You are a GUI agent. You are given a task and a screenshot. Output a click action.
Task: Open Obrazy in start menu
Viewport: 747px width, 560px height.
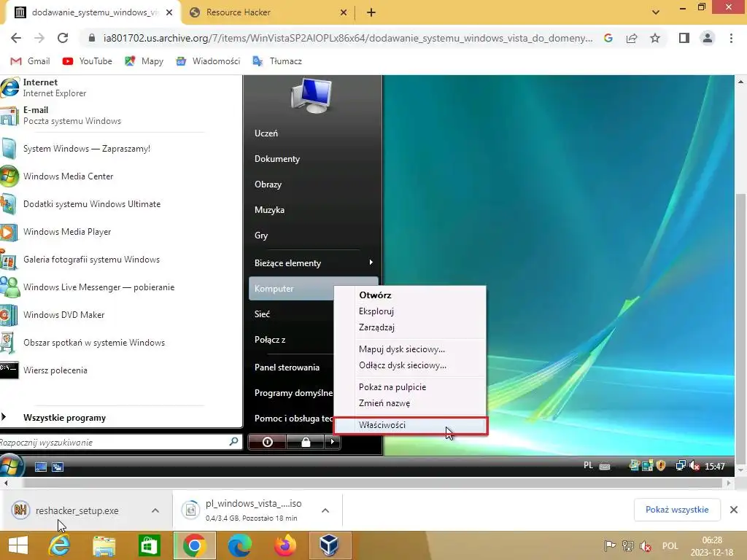pyautogui.click(x=268, y=184)
